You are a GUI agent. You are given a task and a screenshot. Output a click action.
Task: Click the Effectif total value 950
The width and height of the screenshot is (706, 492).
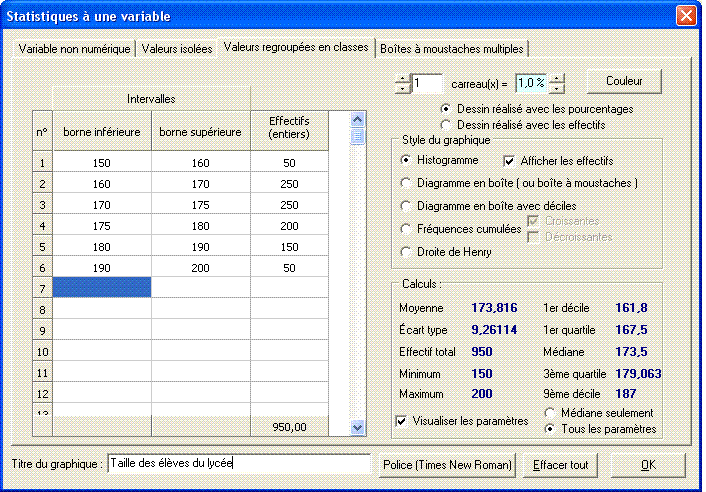pyautogui.click(x=482, y=352)
